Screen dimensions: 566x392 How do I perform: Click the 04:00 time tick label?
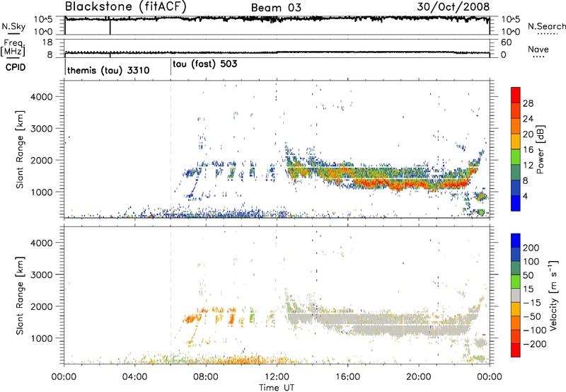(134, 377)
